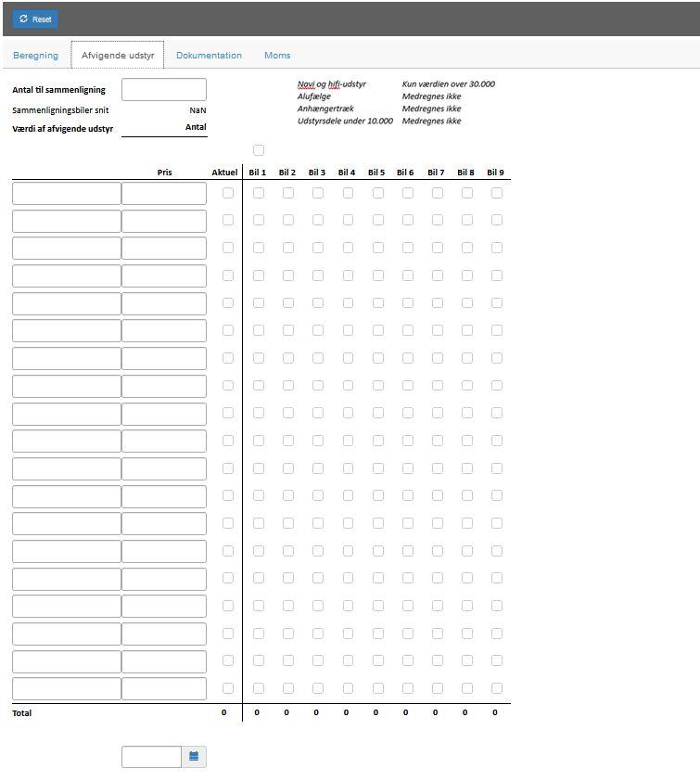Open the Dokumentation tab
Screen dimensions: 700x781
[209, 56]
